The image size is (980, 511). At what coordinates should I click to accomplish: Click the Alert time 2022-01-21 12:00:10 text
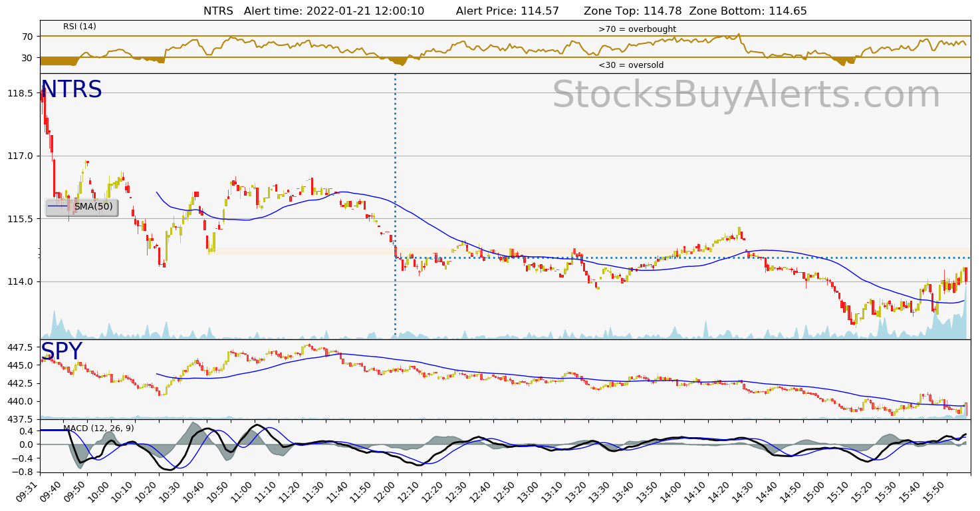[x=334, y=11]
